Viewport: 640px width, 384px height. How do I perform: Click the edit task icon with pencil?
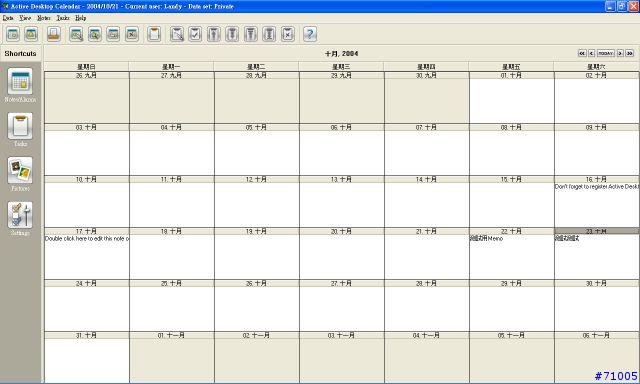coord(177,34)
